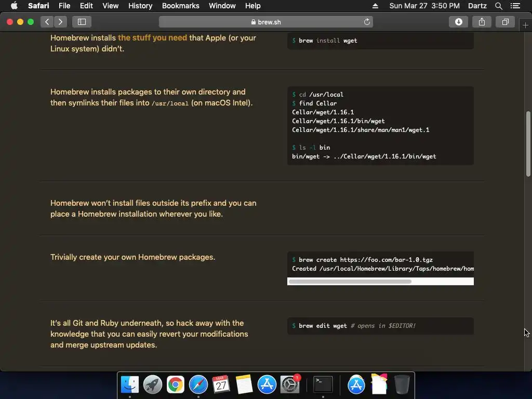Click inline '/usr/local' code in paragraph
The height and width of the screenshot is (399, 532).
pyautogui.click(x=170, y=103)
